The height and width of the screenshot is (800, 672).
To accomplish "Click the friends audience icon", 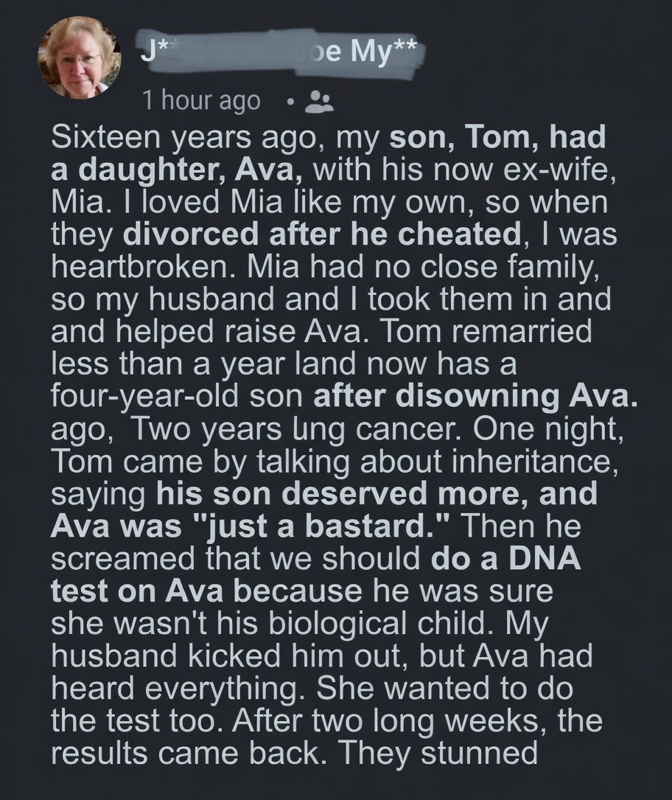I will click(318, 102).
